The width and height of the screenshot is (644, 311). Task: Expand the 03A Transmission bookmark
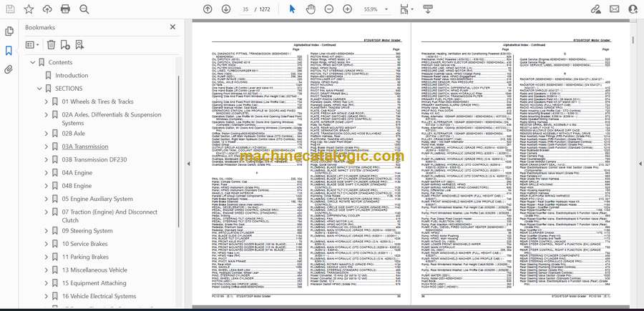[x=46, y=147]
